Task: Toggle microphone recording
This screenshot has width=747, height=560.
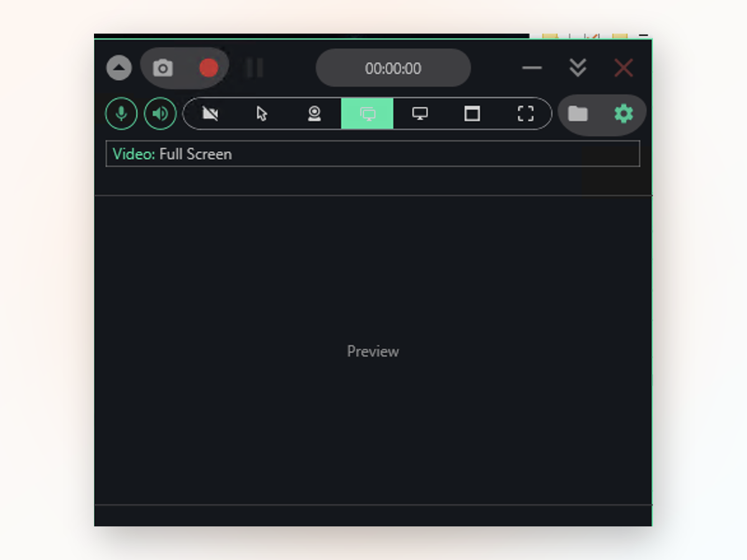Action: pos(121,113)
